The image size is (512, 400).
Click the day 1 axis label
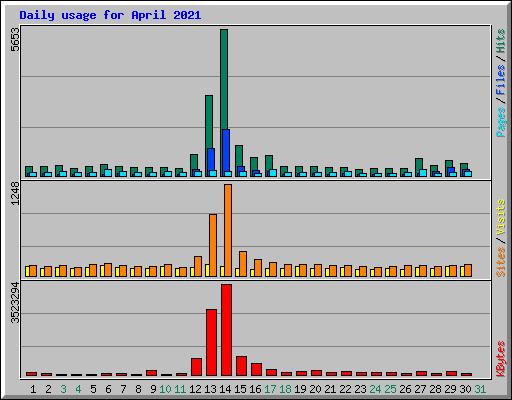tap(33, 389)
